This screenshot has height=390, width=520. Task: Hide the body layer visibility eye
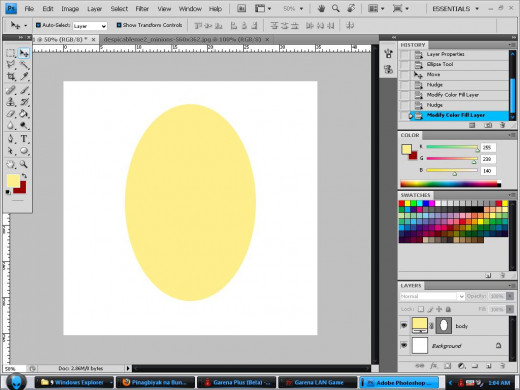pos(404,325)
